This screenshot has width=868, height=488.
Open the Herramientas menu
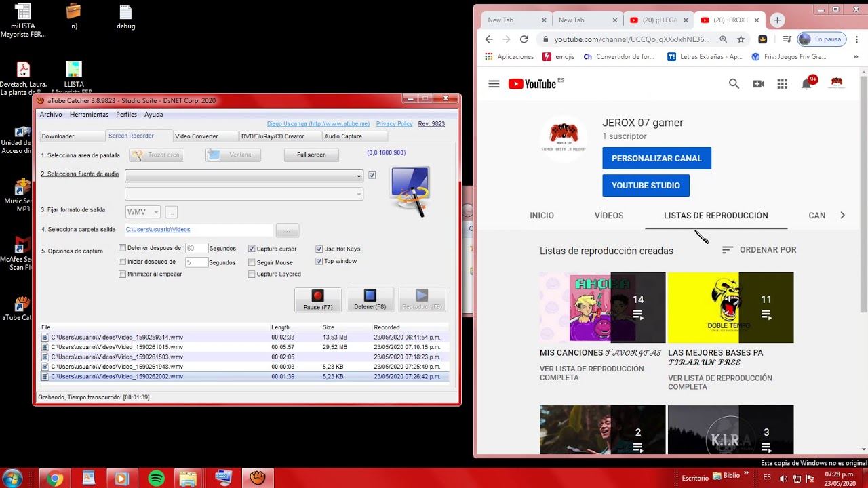click(89, 115)
